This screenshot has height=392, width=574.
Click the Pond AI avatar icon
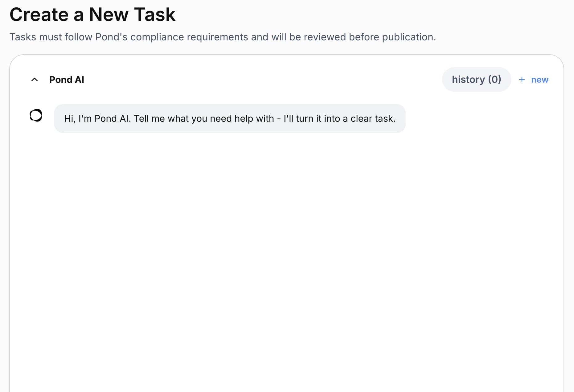36,115
